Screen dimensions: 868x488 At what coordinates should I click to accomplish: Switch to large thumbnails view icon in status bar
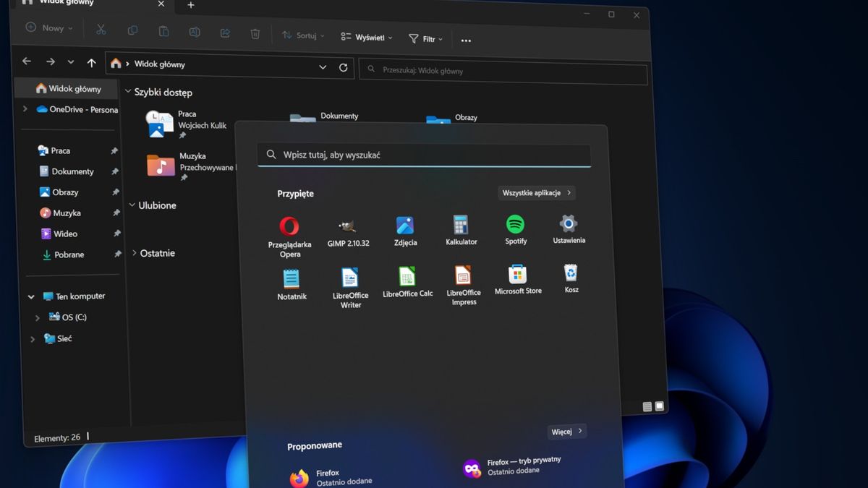point(659,407)
